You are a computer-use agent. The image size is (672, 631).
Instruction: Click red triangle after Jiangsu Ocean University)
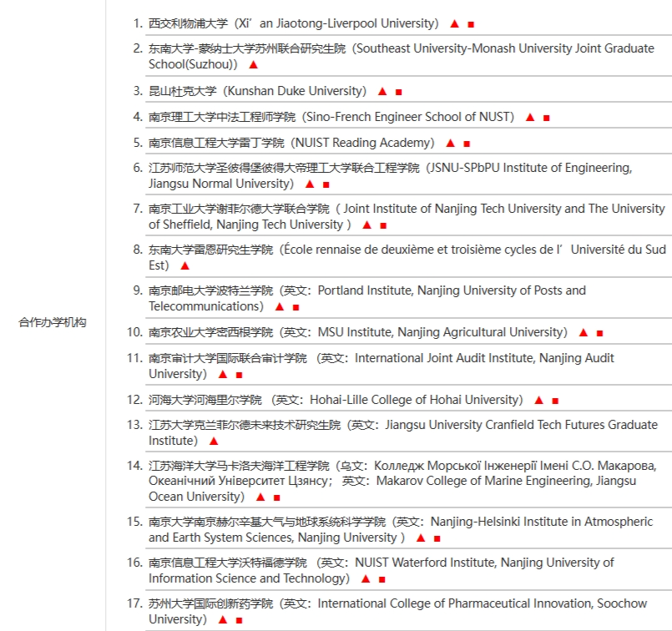tap(260, 497)
